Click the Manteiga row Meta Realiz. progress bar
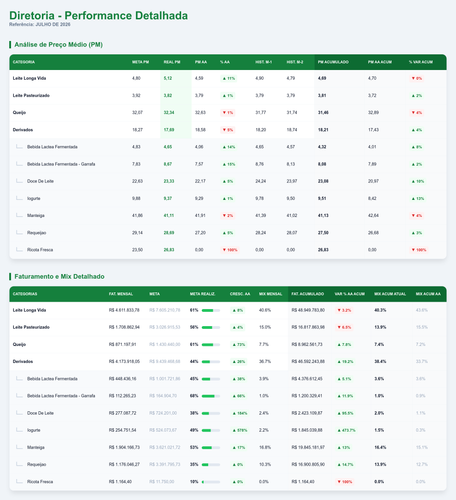The width and height of the screenshot is (456, 500). 211,448
